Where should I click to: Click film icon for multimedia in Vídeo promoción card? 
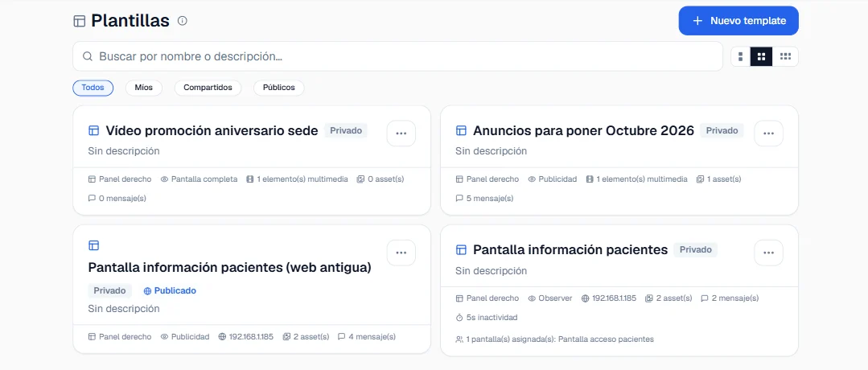(250, 179)
